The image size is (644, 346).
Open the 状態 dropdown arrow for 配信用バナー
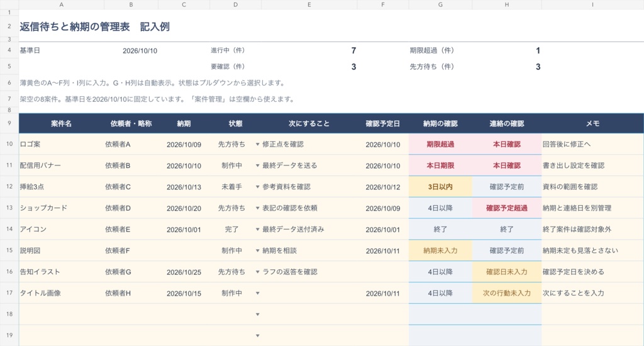pyautogui.click(x=257, y=165)
